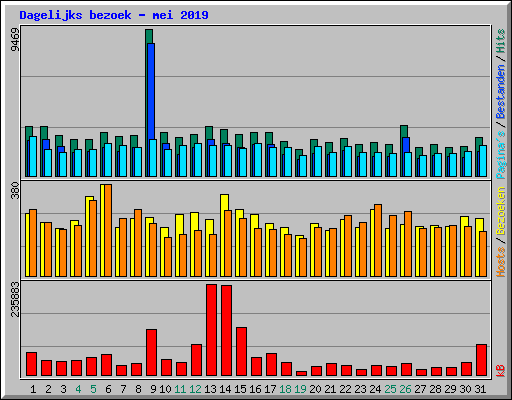Screen dimensions: 512x400
Task: Click the 235883 axis maximum label
Action: tap(15, 299)
